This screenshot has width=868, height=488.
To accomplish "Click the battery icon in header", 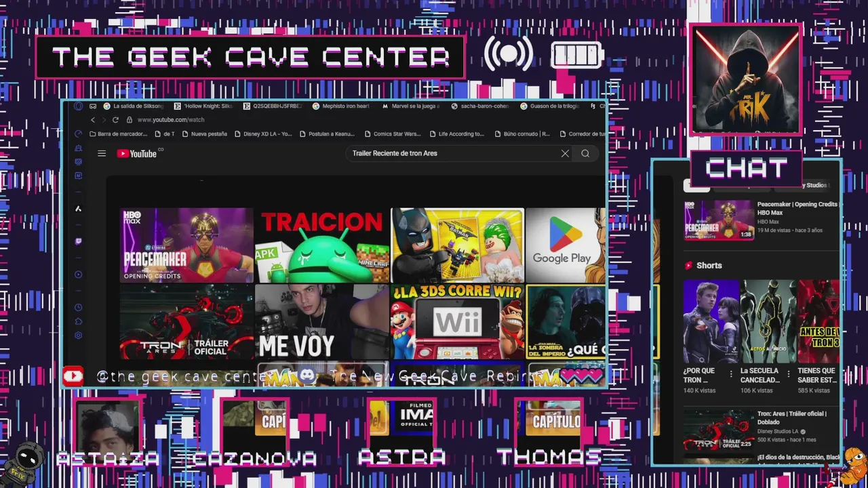I will (x=576, y=56).
